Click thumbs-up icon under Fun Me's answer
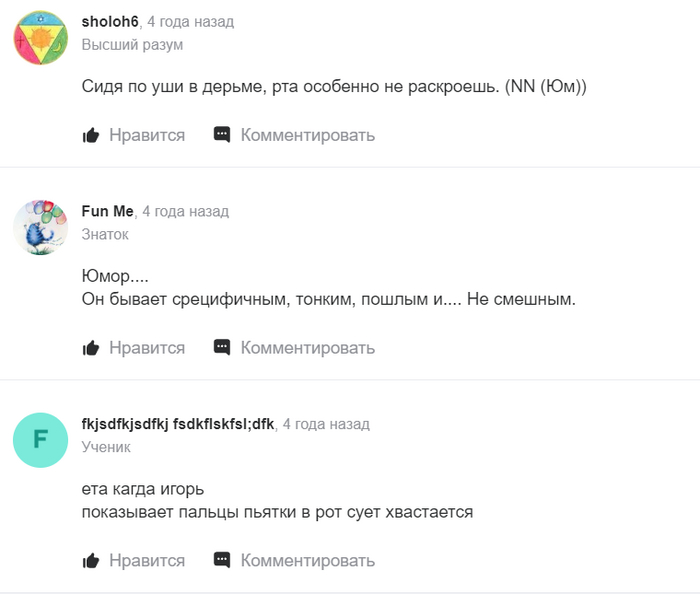The image size is (700, 594). tap(91, 348)
